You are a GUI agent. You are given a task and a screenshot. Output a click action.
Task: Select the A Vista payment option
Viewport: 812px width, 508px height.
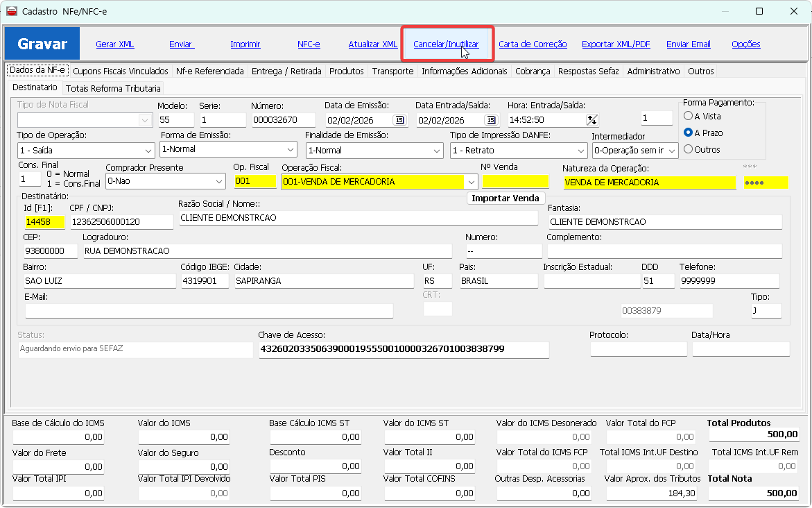point(689,116)
